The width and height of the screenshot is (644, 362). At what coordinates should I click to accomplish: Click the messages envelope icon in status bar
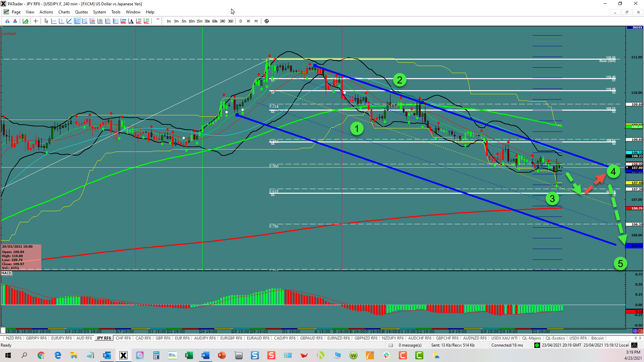click(x=390, y=345)
